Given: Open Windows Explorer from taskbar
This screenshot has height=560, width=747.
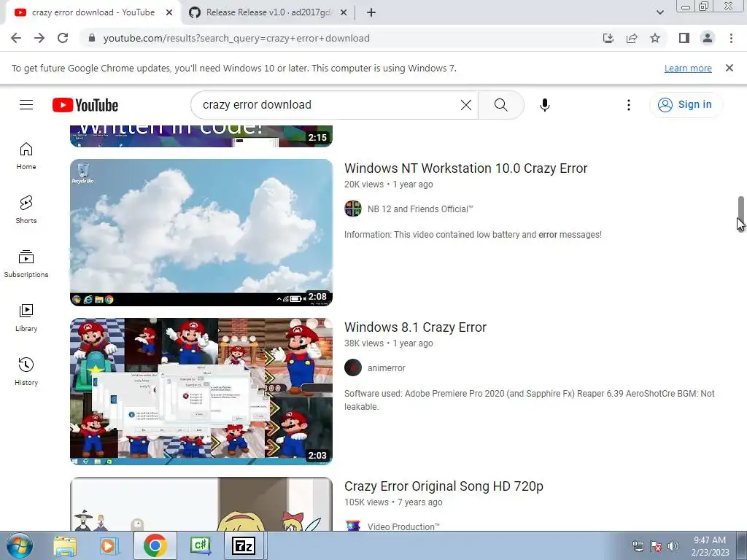Looking at the screenshot, I should pos(65,545).
